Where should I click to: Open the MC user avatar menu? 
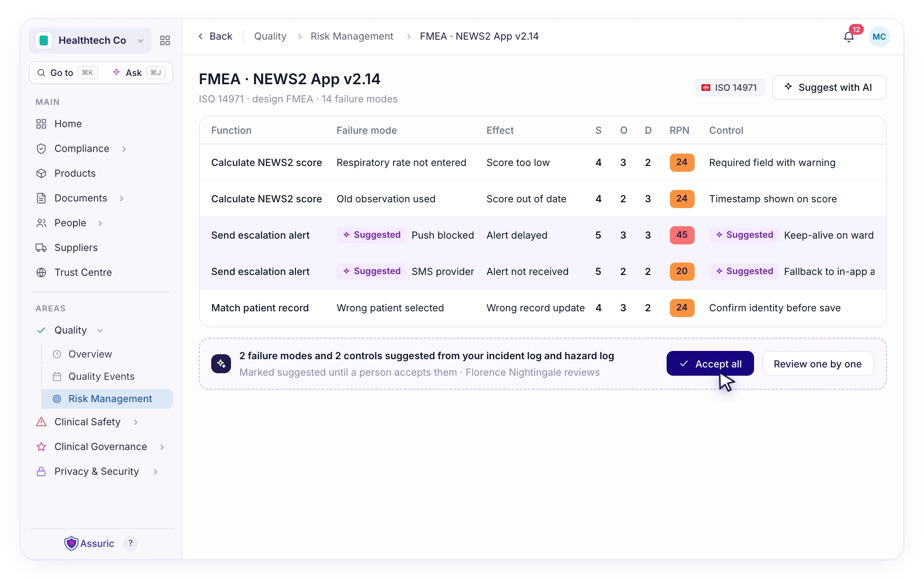tap(879, 37)
